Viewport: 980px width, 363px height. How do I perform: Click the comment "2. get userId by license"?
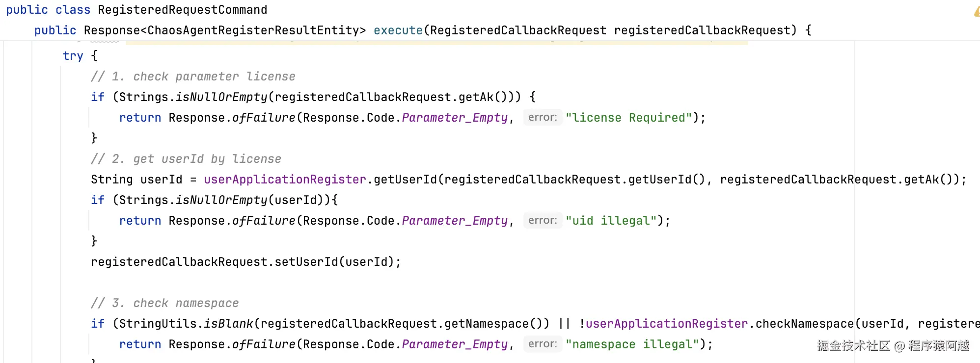coord(186,159)
